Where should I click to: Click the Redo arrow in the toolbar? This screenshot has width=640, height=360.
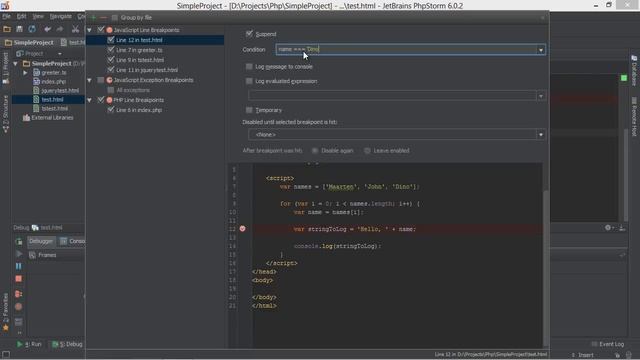[60, 29]
